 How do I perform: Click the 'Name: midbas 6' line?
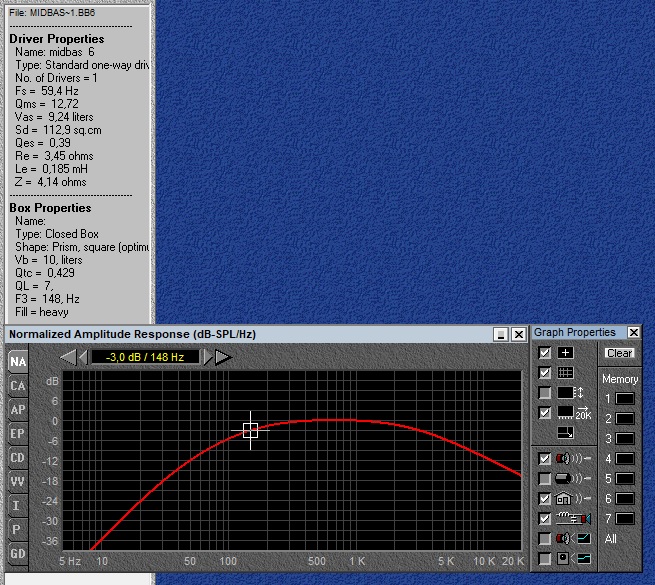pos(55,52)
